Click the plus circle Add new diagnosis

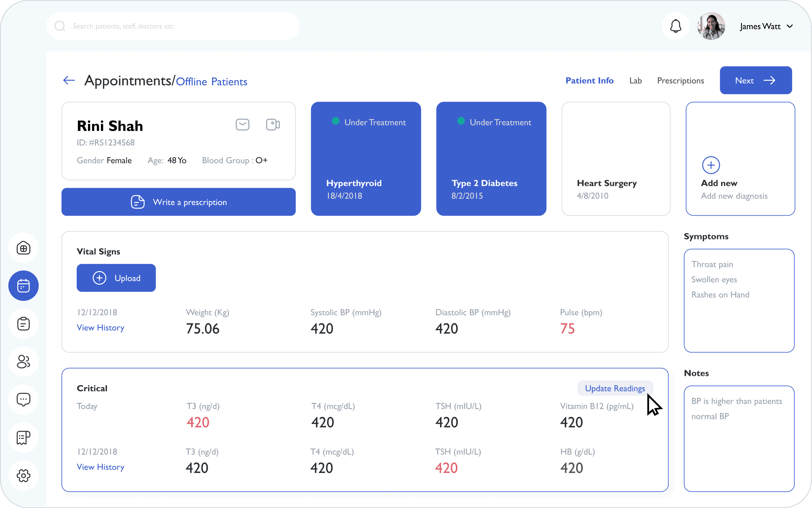click(x=711, y=165)
